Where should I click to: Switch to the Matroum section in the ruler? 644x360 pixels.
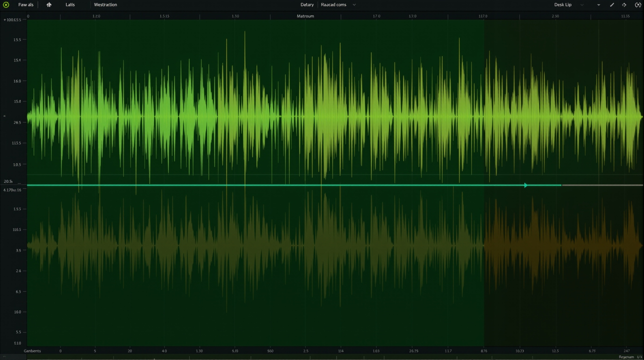tap(305, 16)
